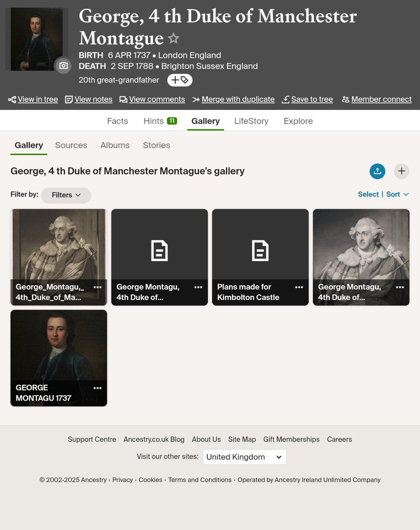Open View comments link
Viewport: 420px width, 530px height.
(152, 99)
